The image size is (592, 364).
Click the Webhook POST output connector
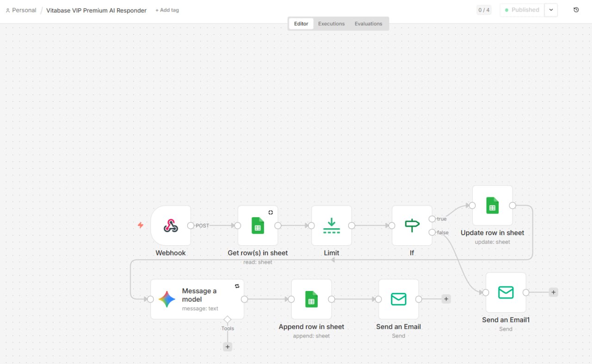click(x=191, y=225)
